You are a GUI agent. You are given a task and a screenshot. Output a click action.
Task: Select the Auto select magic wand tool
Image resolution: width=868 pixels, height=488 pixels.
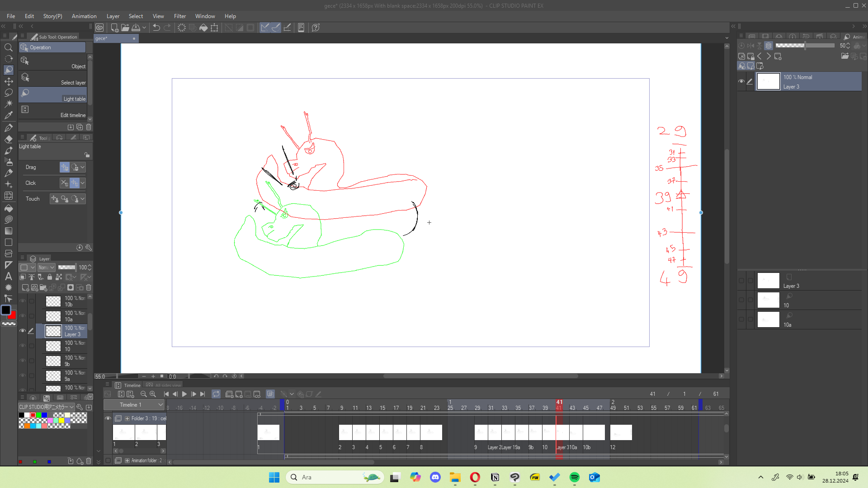click(8, 104)
